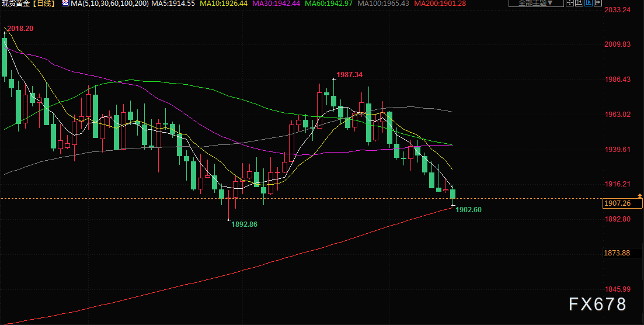Click the 1987.34 high price marker
The image size is (644, 325).
(x=350, y=74)
